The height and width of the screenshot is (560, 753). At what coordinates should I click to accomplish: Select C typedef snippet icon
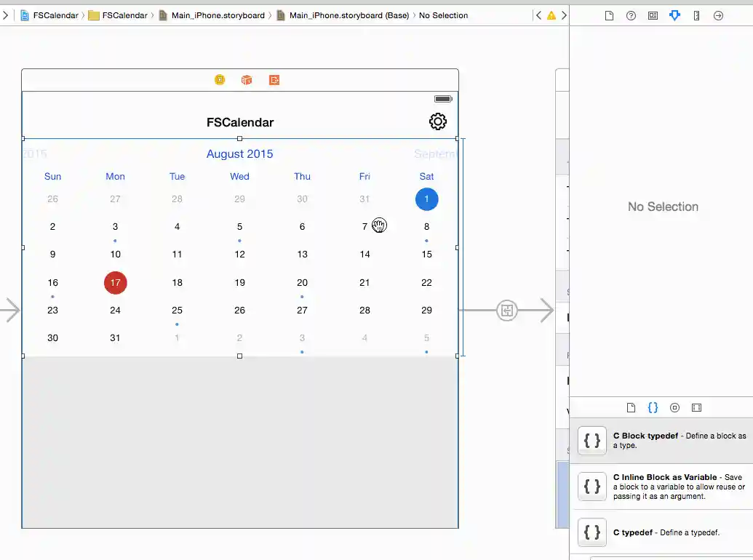click(592, 532)
